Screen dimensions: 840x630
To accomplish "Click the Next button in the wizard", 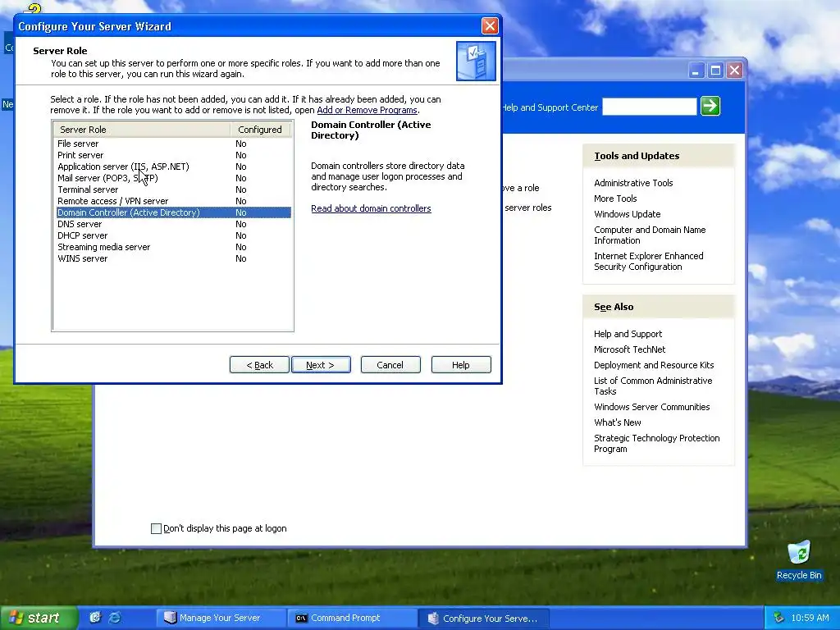I will (x=321, y=365).
